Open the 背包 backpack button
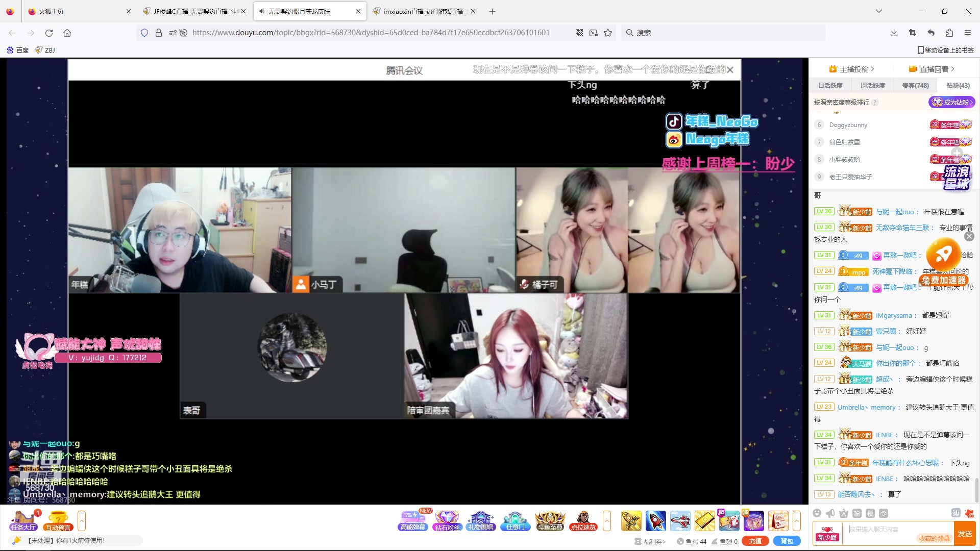Image resolution: width=980 pixels, height=551 pixels. [787, 541]
